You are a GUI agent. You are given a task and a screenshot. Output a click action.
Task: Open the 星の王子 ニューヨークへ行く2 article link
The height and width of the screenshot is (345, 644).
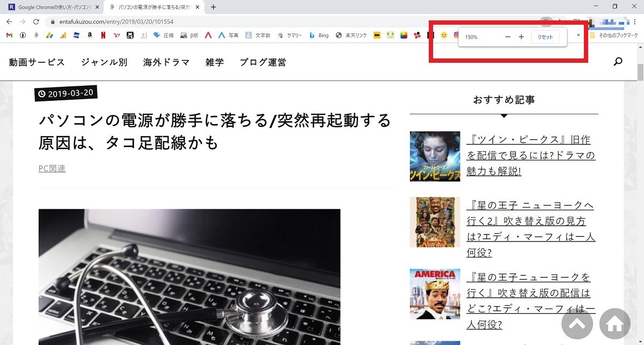click(531, 229)
